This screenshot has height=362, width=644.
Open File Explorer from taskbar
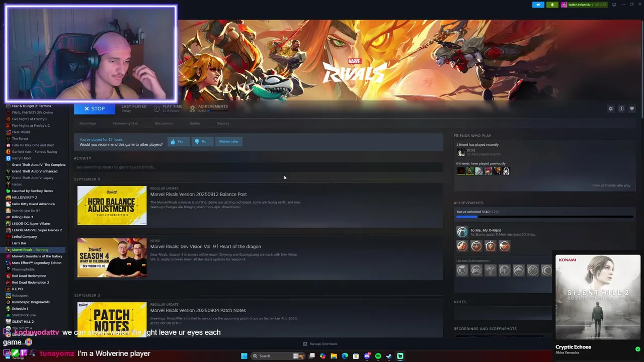tap(334, 356)
